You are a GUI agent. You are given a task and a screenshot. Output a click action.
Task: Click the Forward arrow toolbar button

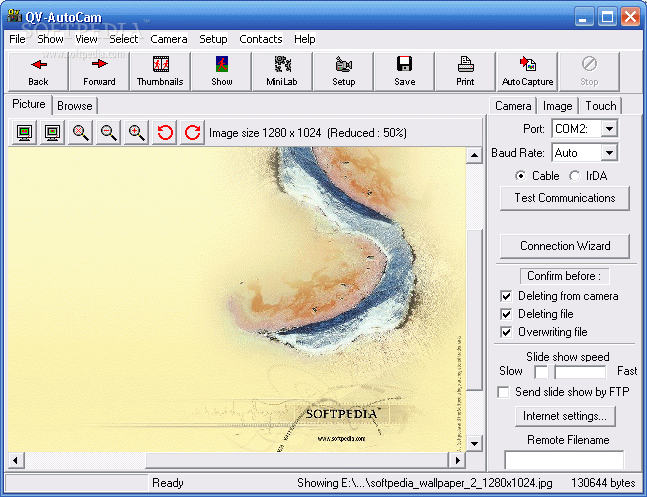(99, 71)
